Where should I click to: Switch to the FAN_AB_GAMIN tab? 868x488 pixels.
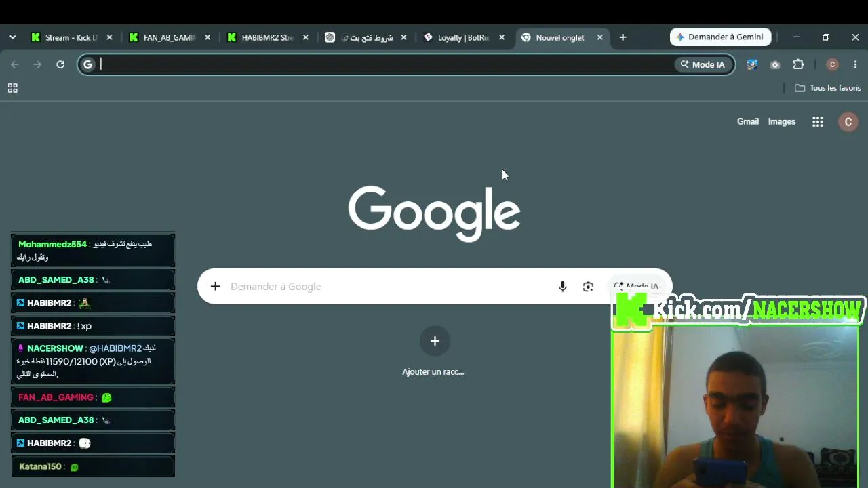170,37
